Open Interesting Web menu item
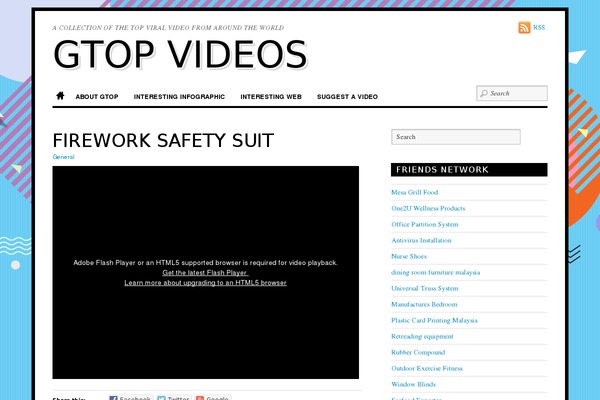Viewport: 600px width, 400px height. click(271, 97)
